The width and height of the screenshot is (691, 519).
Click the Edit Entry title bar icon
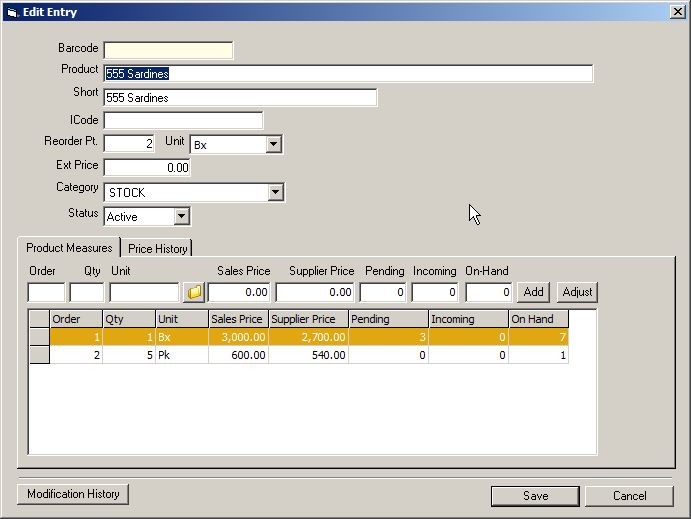[x=11, y=12]
